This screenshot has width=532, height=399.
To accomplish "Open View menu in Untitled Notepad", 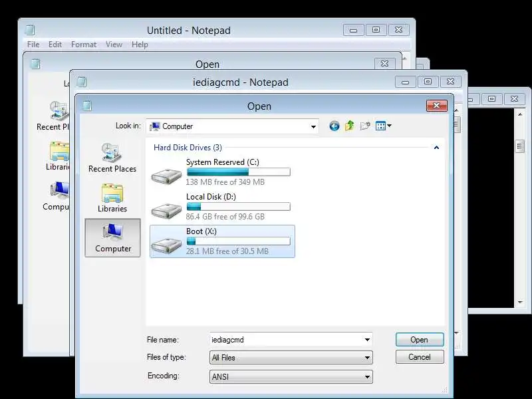I will [x=114, y=45].
